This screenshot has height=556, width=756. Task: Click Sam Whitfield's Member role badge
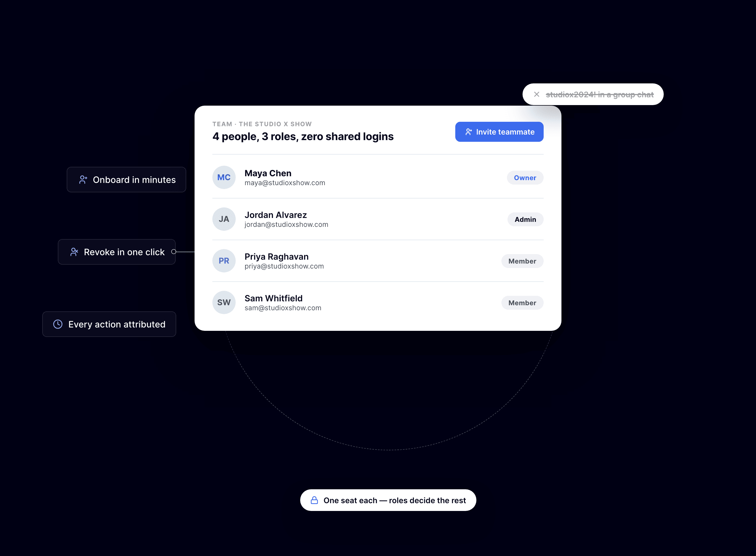[522, 303]
